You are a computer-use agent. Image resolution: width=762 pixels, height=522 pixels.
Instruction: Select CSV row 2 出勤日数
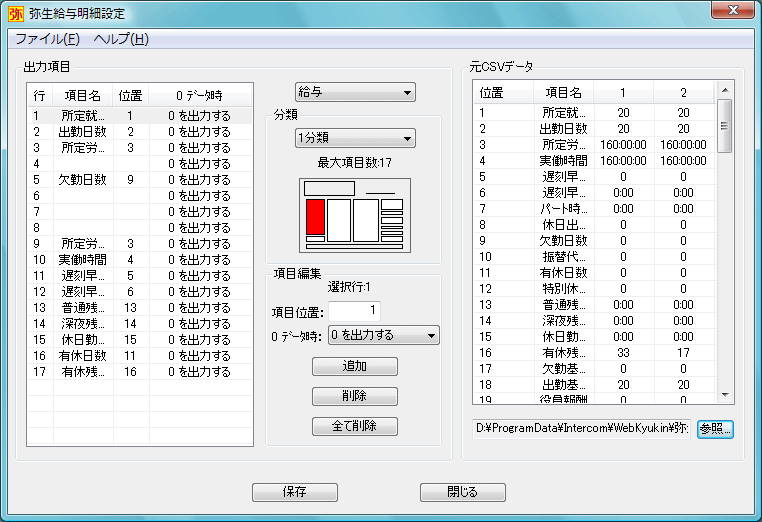594,128
